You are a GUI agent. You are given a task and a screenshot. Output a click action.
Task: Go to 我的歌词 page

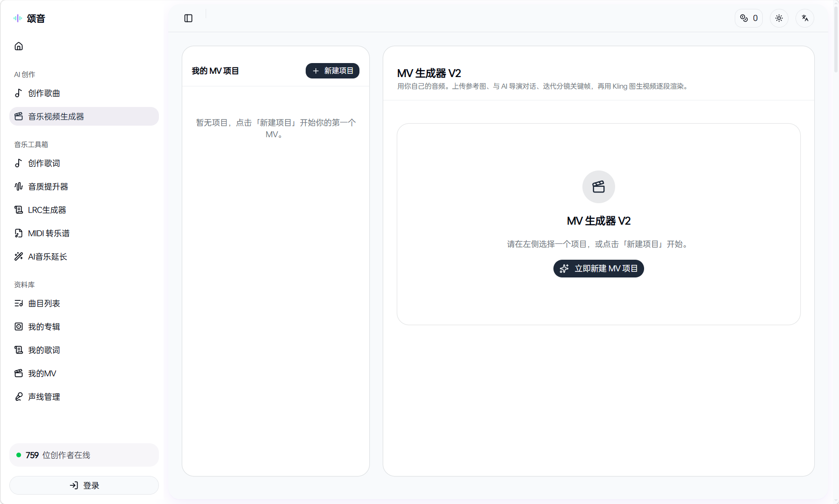point(84,350)
